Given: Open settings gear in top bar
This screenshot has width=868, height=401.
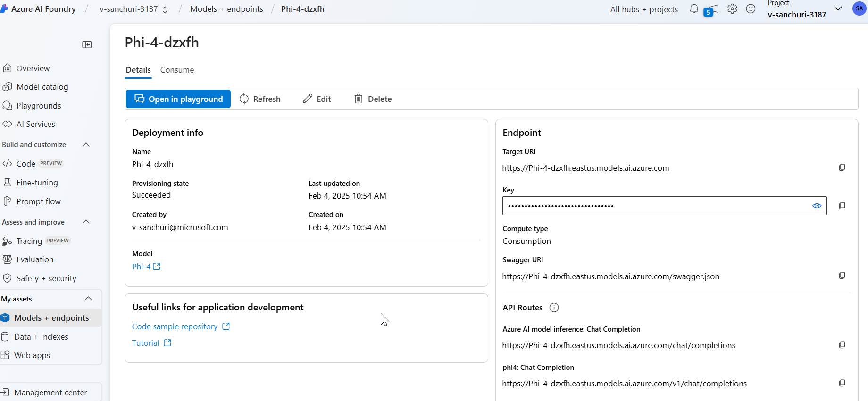Looking at the screenshot, I should click(x=732, y=9).
